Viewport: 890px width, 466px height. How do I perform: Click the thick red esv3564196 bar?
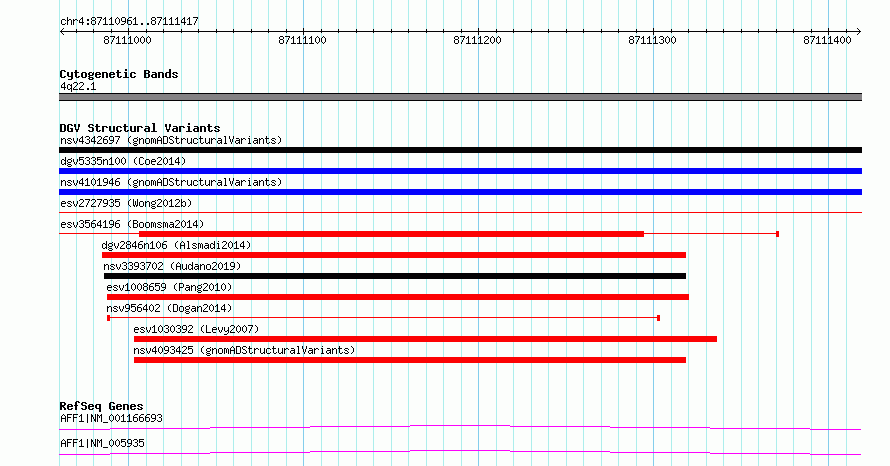(392, 234)
